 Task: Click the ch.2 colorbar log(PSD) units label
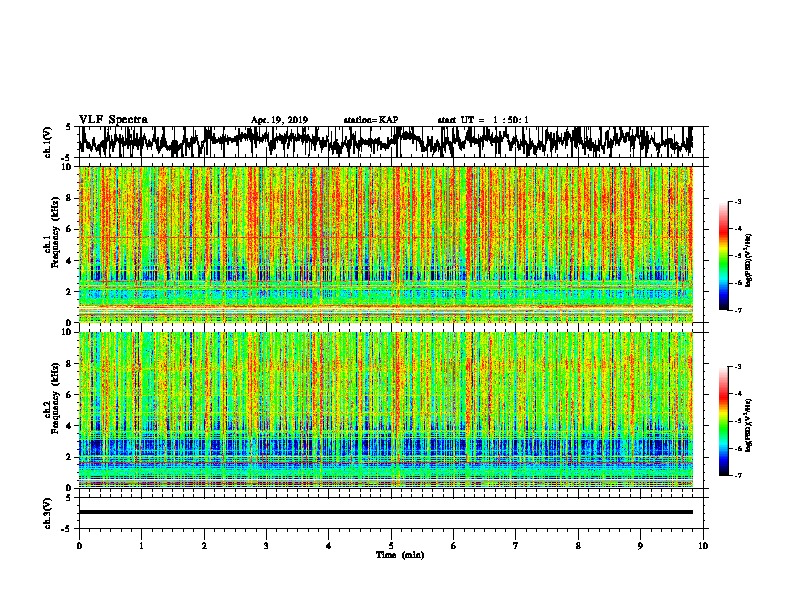pyautogui.click(x=749, y=425)
